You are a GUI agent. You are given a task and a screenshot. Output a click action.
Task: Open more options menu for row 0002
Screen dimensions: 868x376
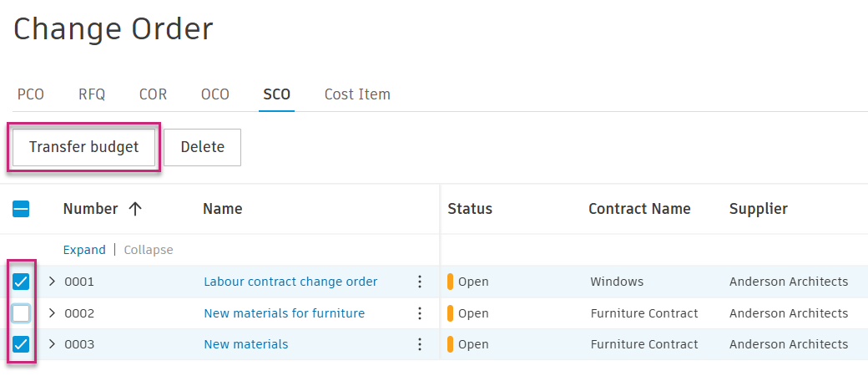pyautogui.click(x=420, y=314)
